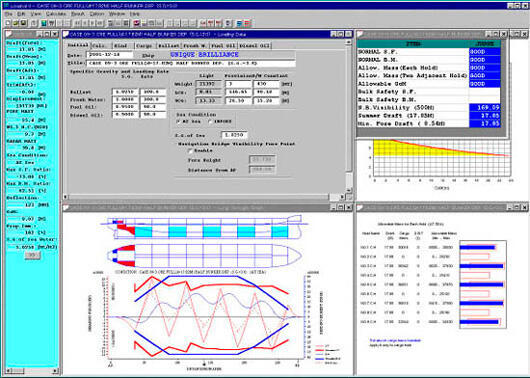Click the Loading Data vertical scrollbar up arrow
Screen dimensions: 530x378
pos(348,43)
